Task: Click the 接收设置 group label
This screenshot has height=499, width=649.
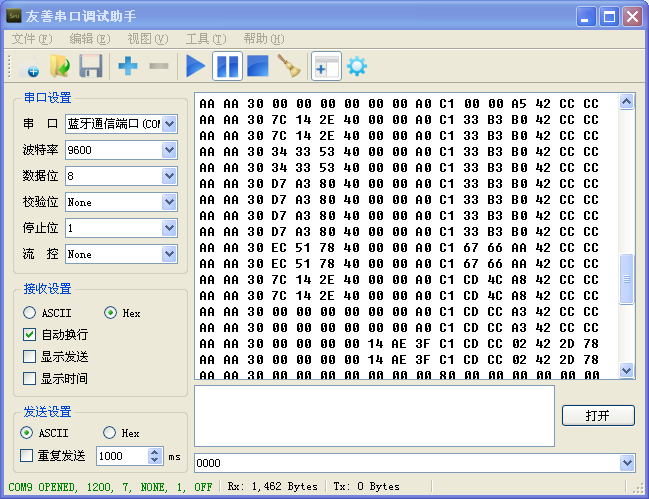Action: point(48,288)
